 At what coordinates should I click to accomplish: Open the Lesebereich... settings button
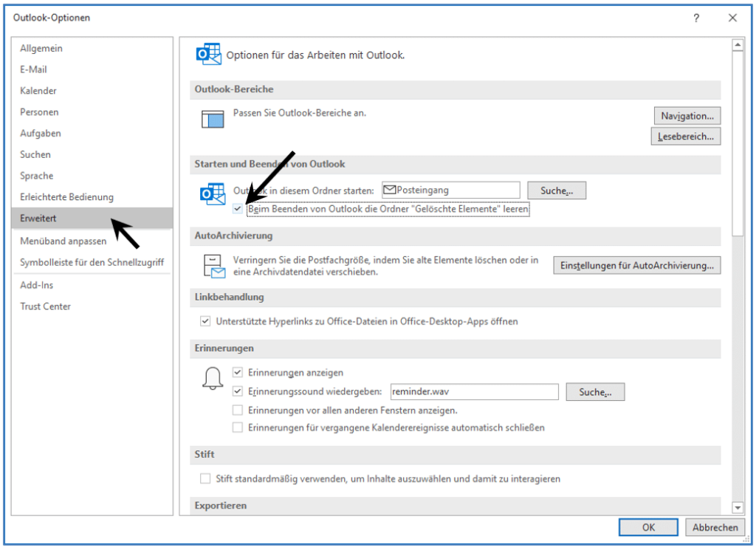686,137
